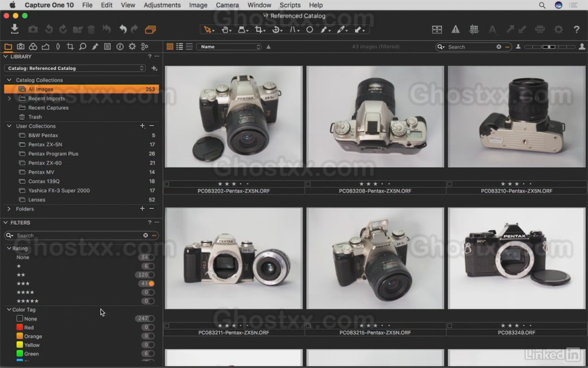Remove a User Collection with minus button

point(152,126)
